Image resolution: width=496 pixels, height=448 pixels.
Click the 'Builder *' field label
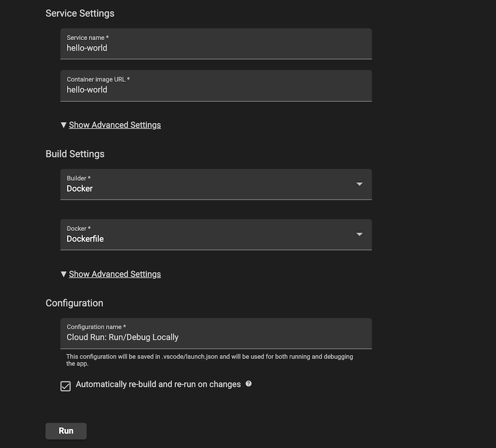tap(79, 178)
